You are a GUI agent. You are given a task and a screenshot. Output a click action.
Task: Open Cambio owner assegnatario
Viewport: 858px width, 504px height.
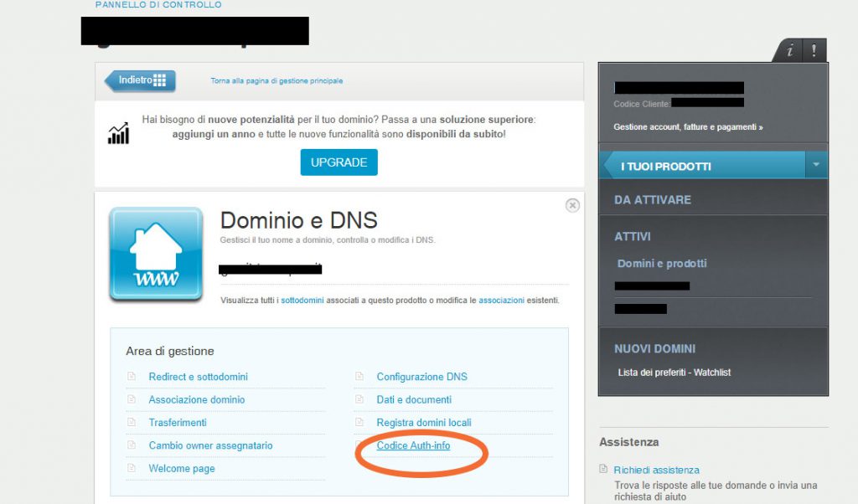coord(210,445)
